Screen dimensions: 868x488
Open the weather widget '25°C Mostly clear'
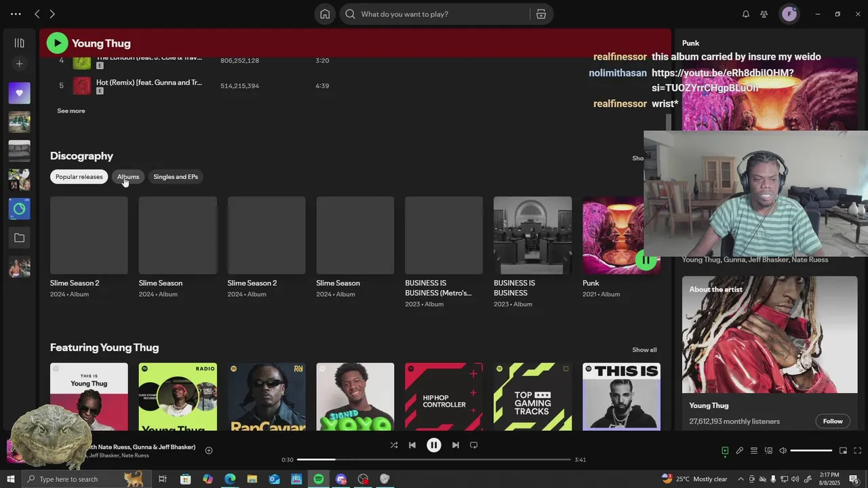(x=694, y=479)
